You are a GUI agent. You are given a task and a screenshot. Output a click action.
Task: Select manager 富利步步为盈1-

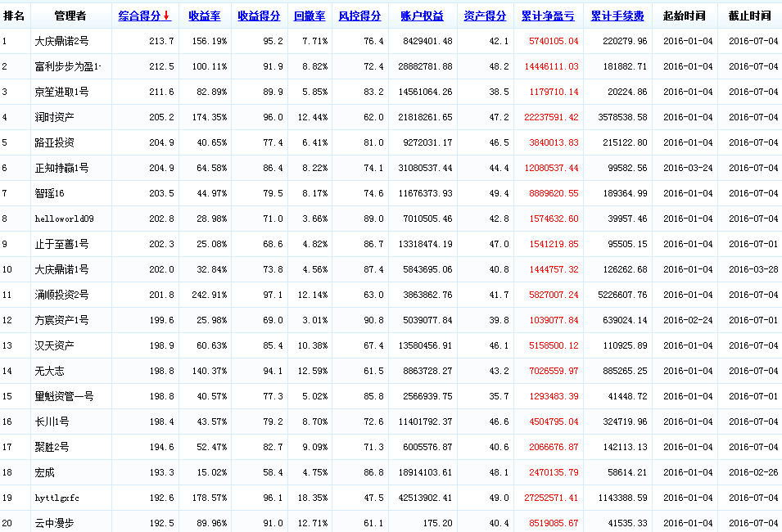pos(68,66)
